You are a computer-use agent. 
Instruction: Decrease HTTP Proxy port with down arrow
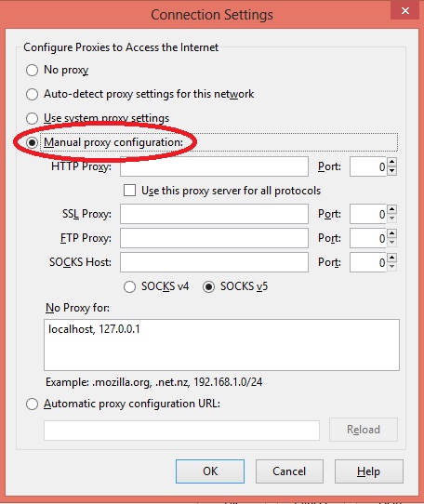(391, 171)
